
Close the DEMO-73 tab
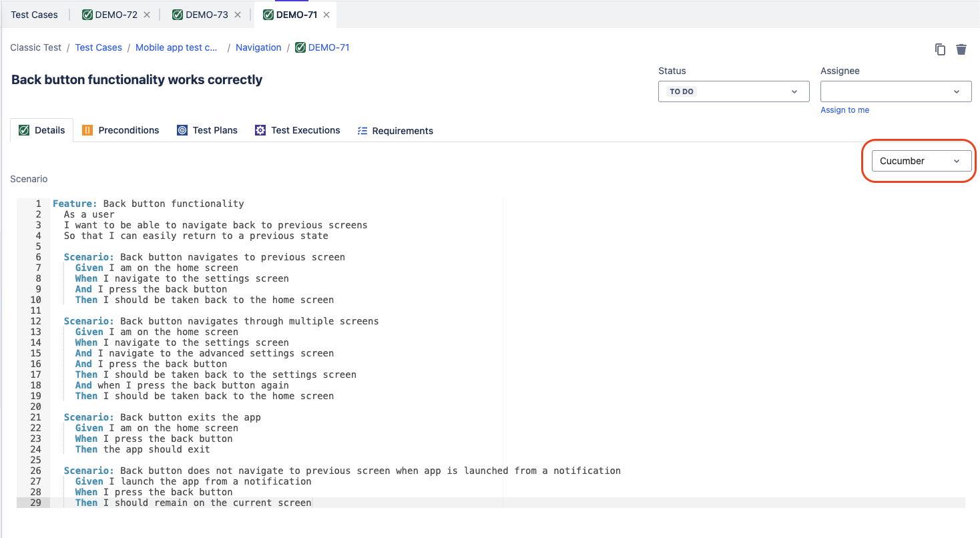click(x=238, y=15)
